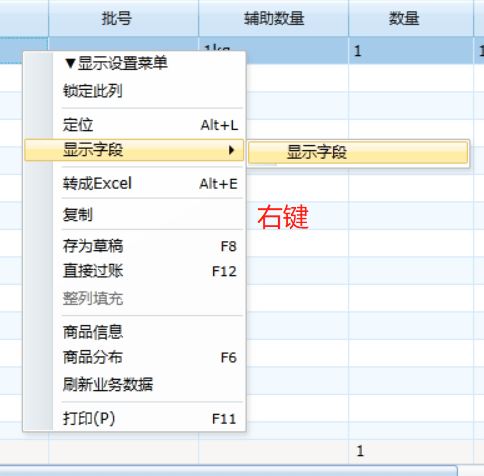Click 显示字段 in the flyout submenu
The width and height of the screenshot is (484, 476).
click(x=358, y=152)
